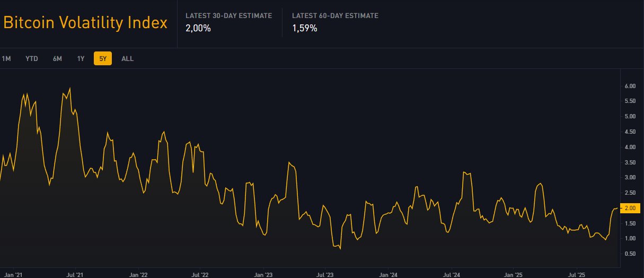Click the Jan '24 x-axis label
This screenshot has width=644, height=278.
coord(389,275)
